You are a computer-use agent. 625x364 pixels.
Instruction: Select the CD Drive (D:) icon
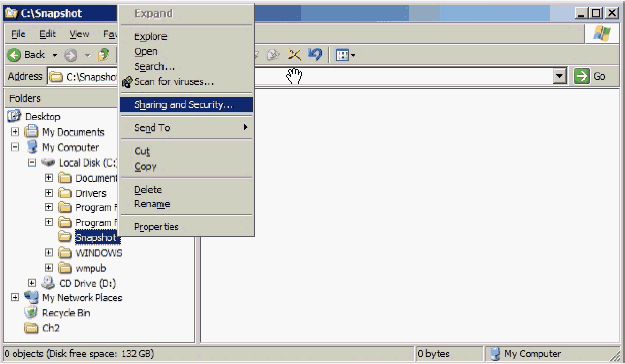(48, 283)
